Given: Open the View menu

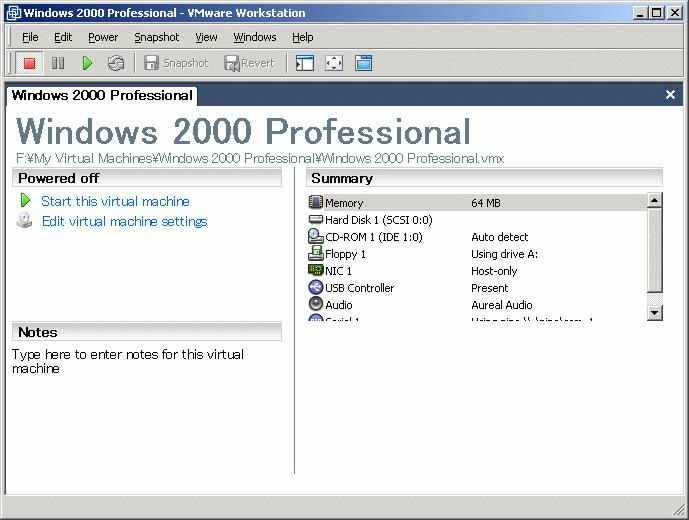Looking at the screenshot, I should coord(206,37).
